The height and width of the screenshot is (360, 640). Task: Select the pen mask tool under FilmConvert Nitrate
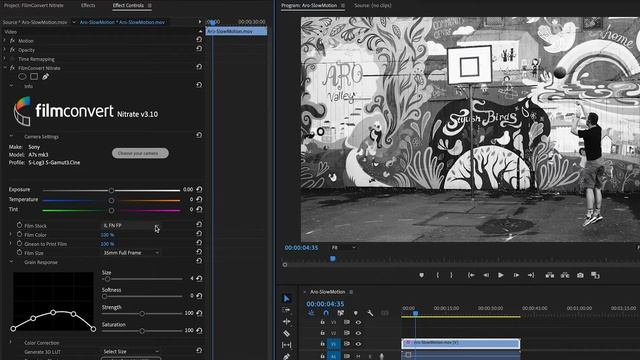coord(45,76)
